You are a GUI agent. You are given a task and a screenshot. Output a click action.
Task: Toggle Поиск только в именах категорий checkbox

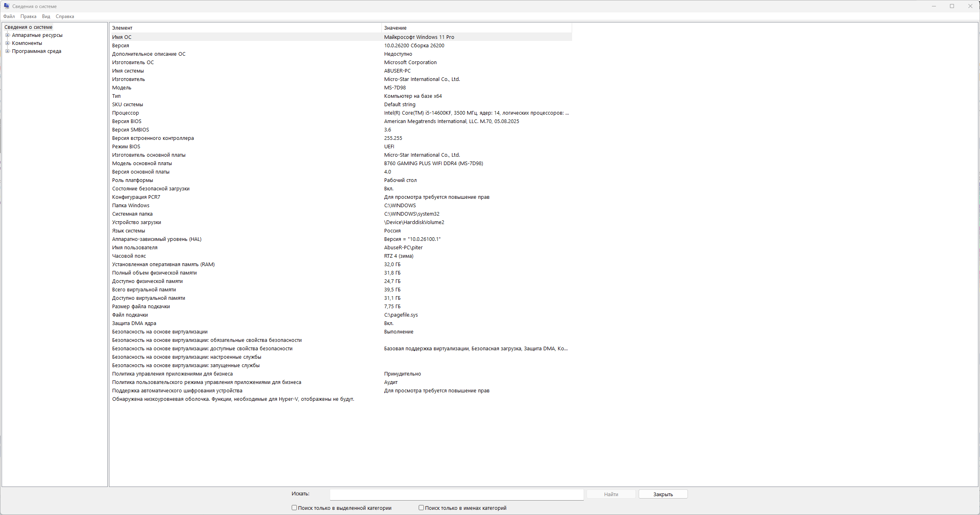pos(421,508)
